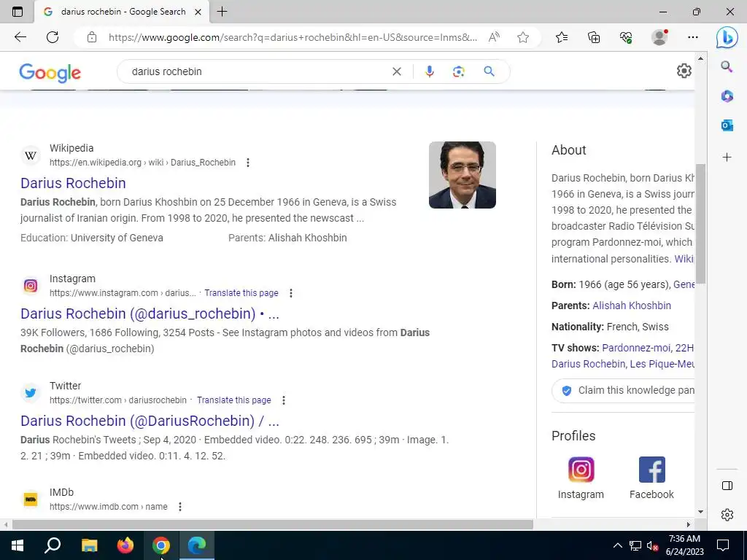Click the browser back arrow
This screenshot has height=560, width=747.
(x=20, y=37)
